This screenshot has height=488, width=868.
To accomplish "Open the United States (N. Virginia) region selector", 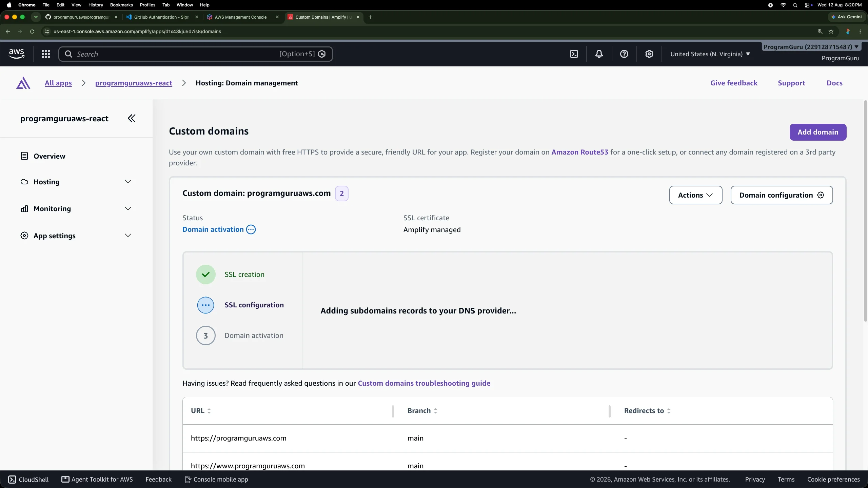I will pyautogui.click(x=710, y=54).
